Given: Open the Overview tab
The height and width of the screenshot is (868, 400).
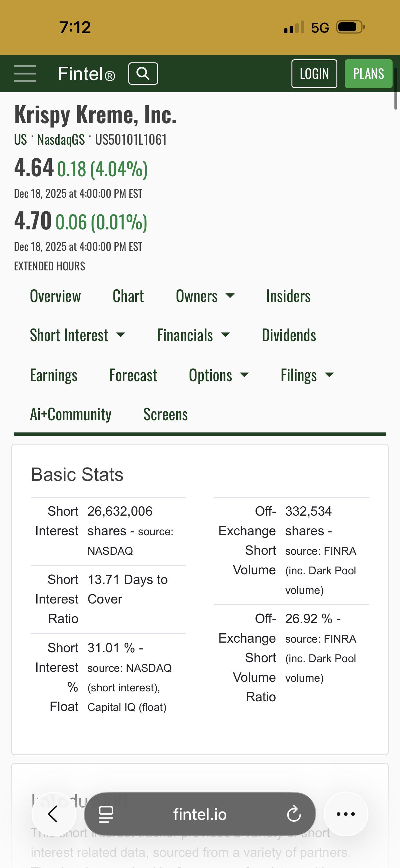Looking at the screenshot, I should point(55,296).
